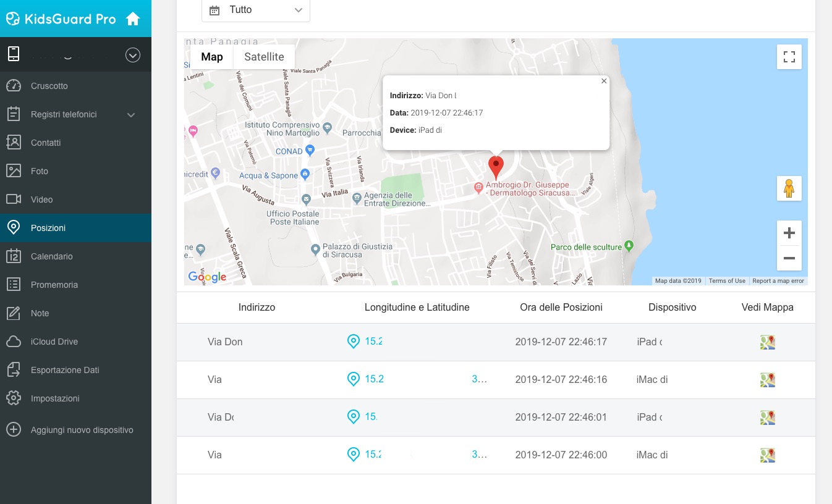Click the Calendario calendar icon
Viewport: 832px width, 504px height.
[x=14, y=256]
